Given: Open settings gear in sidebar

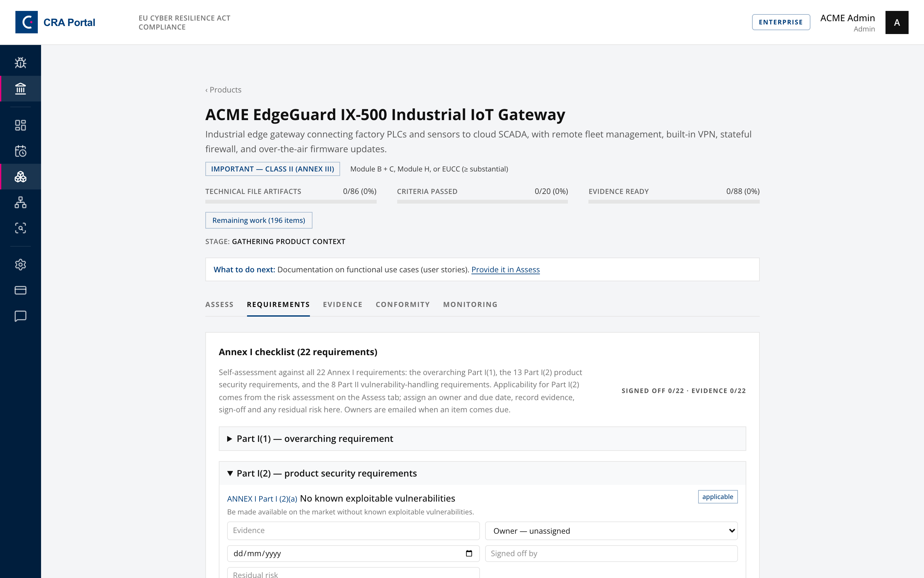Looking at the screenshot, I should pyautogui.click(x=20, y=265).
